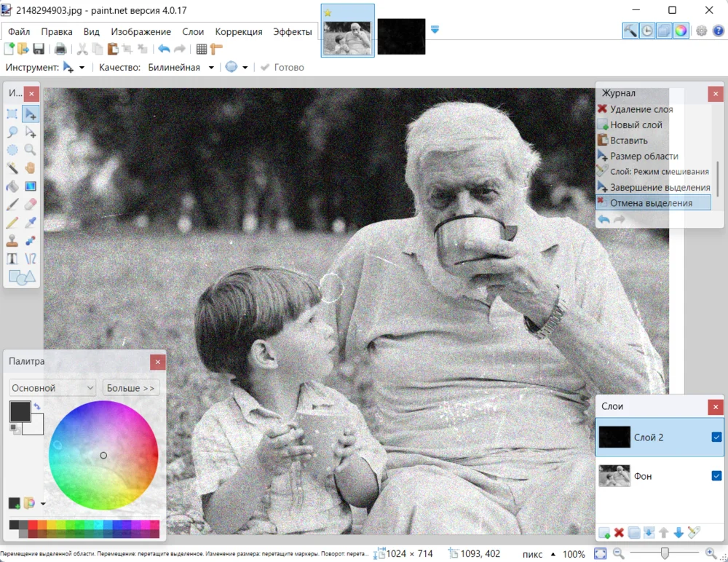Image resolution: width=728 pixels, height=562 pixels.
Task: Select the Rectangle Select tool
Action: click(12, 114)
